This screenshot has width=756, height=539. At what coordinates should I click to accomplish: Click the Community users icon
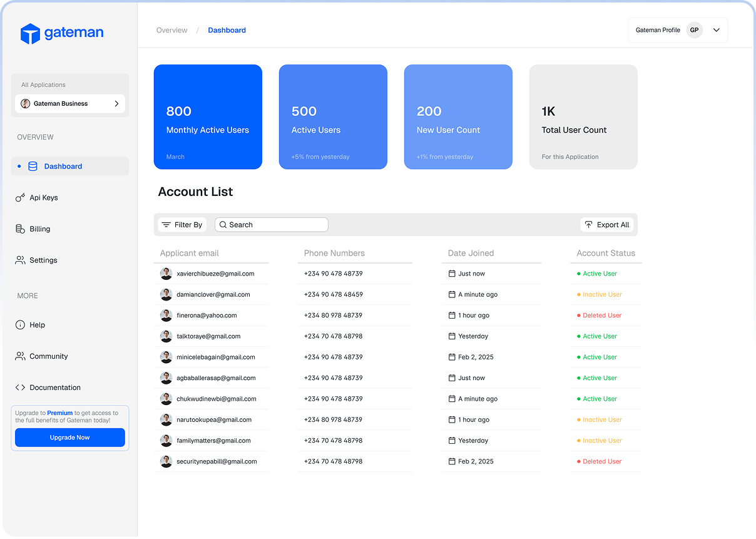click(20, 356)
